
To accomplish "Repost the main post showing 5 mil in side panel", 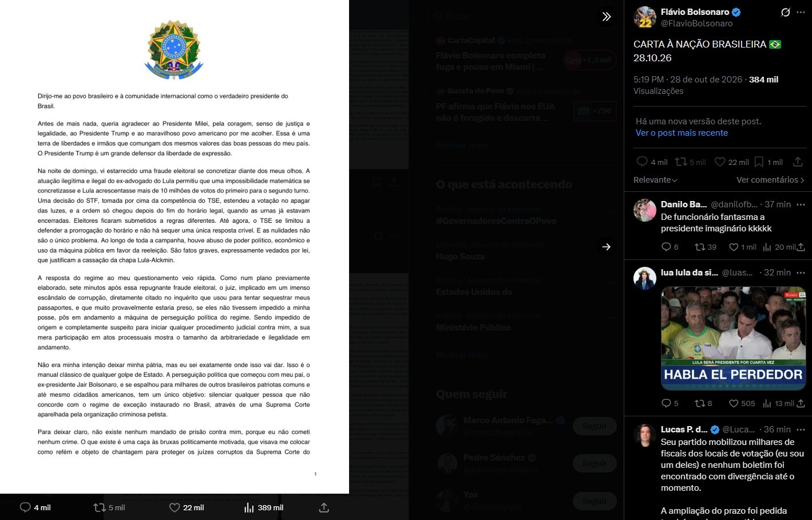I will tap(690, 162).
